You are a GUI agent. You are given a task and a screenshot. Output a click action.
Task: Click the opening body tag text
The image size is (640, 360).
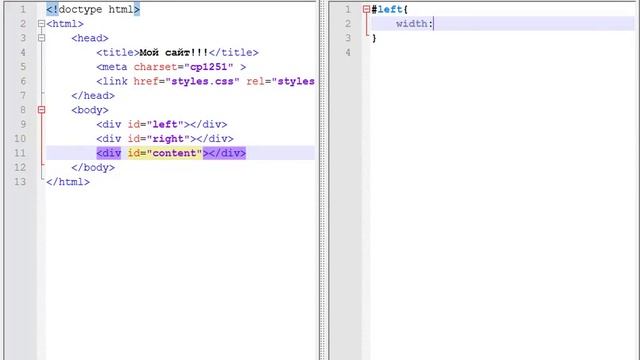(90, 110)
